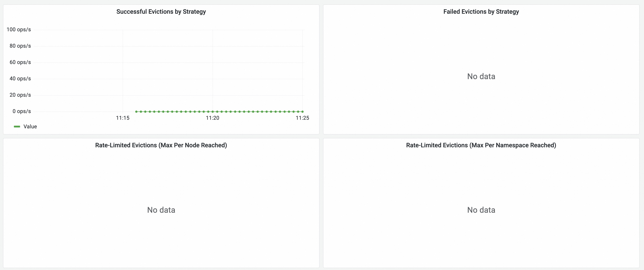Toggle the Value series in the legend
Screen dimensions: 644x270
[30, 127]
